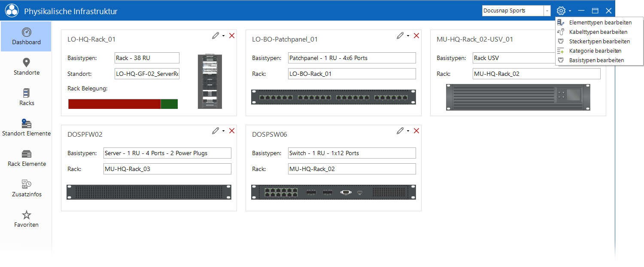Click the LO-BO-Patchpanel_01 card title
The width and height of the screenshot is (644, 267).
pyautogui.click(x=285, y=39)
